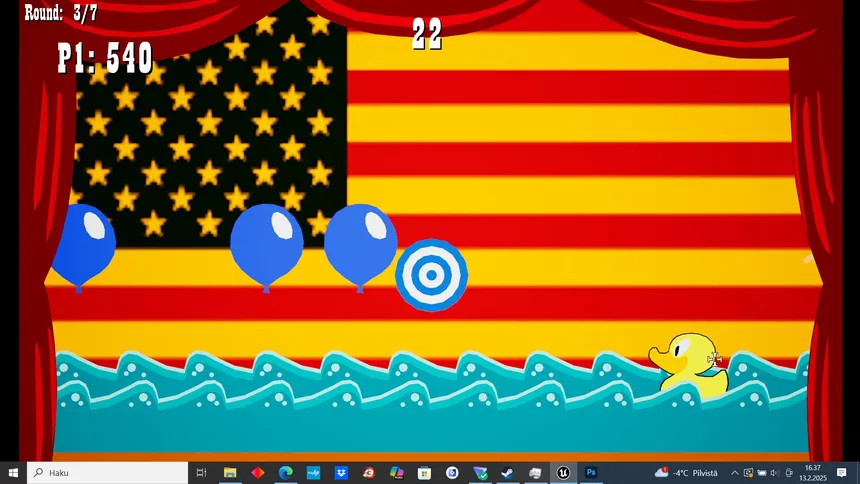Check the battery status icon

point(762,472)
